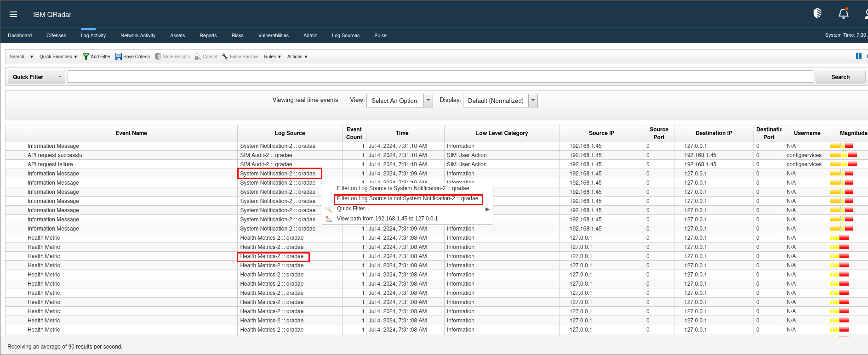Screen dimensions: 868x355
Task: Open the Network Activity tab
Action: [138, 35]
